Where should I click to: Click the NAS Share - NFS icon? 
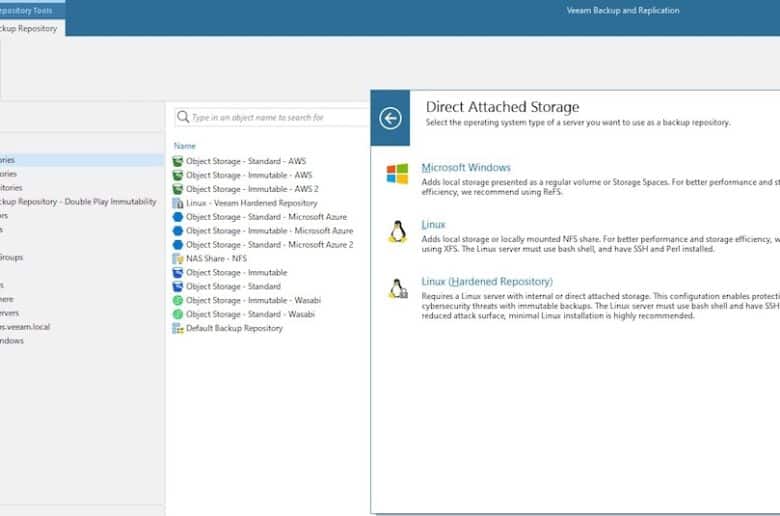[178, 259]
